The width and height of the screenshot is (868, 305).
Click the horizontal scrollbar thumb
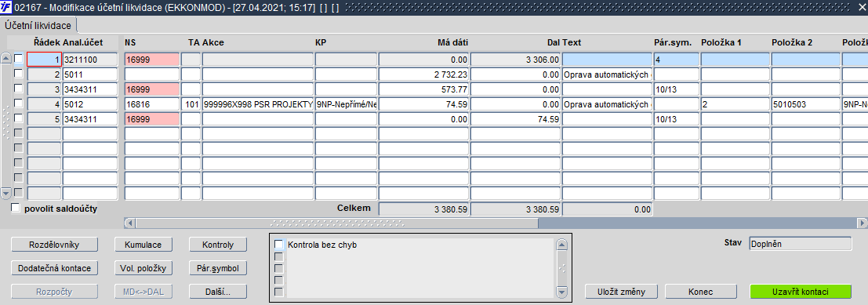point(336,223)
